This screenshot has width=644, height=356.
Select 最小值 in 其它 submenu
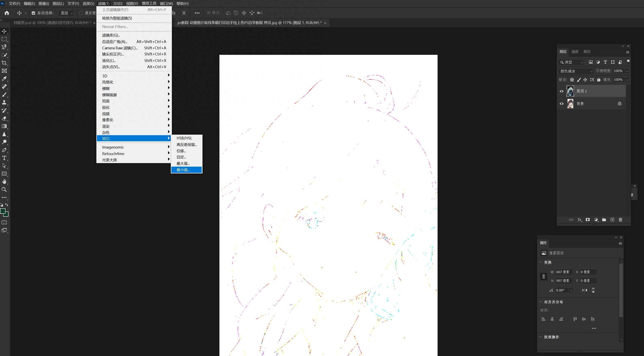pyautogui.click(x=186, y=170)
